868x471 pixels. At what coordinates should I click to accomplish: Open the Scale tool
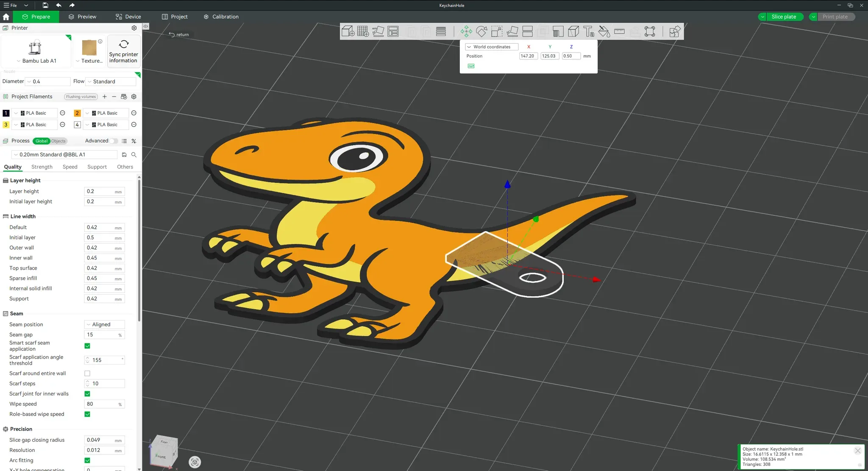(497, 31)
